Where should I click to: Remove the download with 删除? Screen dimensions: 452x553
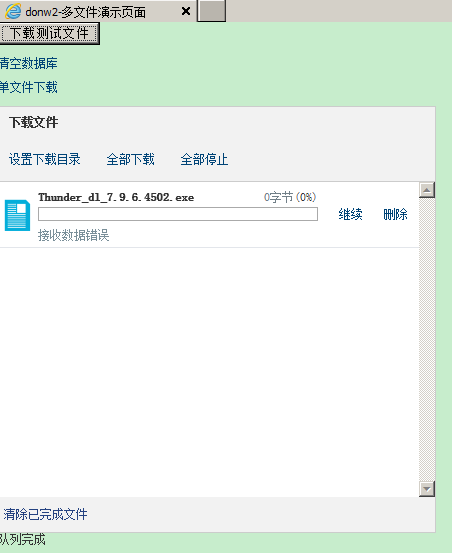pos(395,214)
